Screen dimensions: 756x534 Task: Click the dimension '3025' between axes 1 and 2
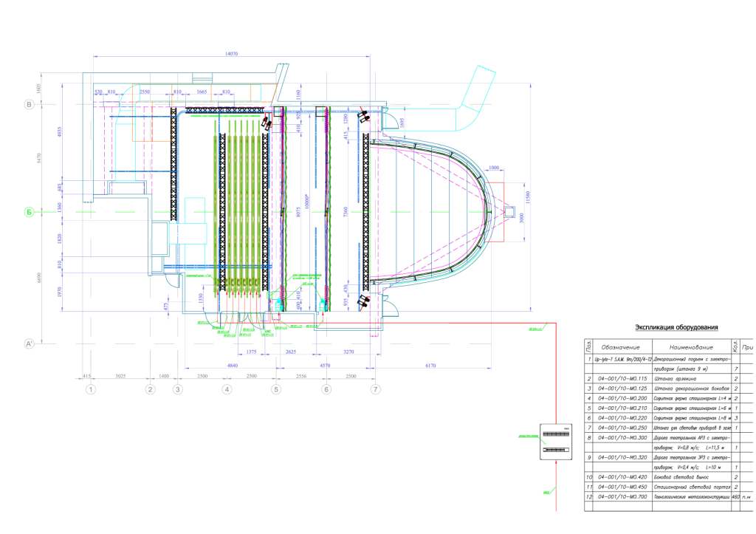pos(120,376)
